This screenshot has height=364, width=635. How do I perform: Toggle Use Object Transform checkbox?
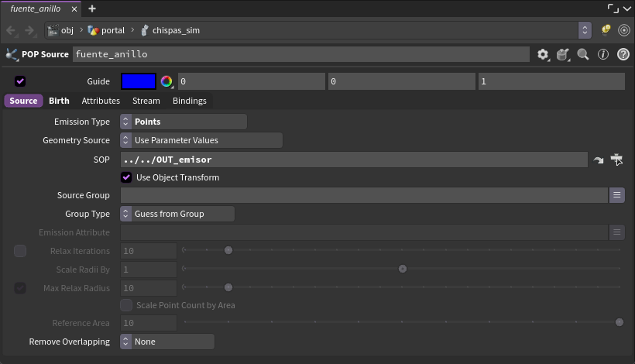click(126, 177)
